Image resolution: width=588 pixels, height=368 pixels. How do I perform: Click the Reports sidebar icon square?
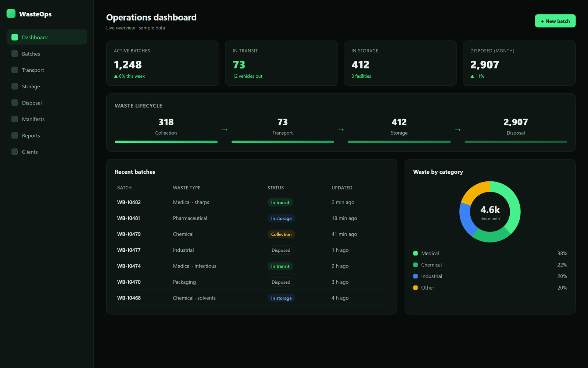click(15, 135)
